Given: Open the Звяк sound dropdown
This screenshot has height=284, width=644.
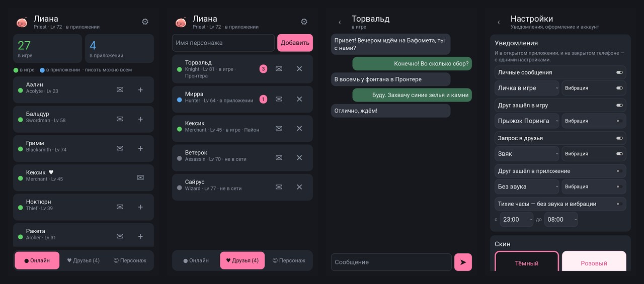Looking at the screenshot, I should point(527,154).
